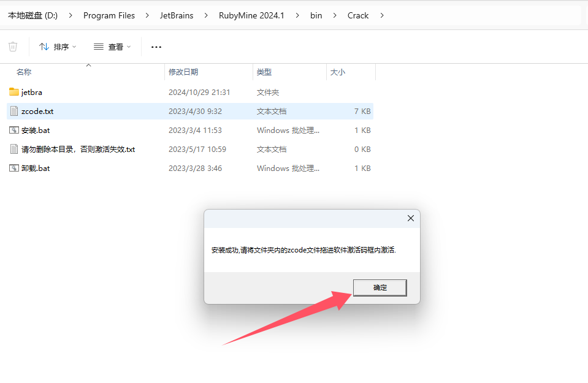
Task: Sort by 大小 column header
Action: click(337, 72)
